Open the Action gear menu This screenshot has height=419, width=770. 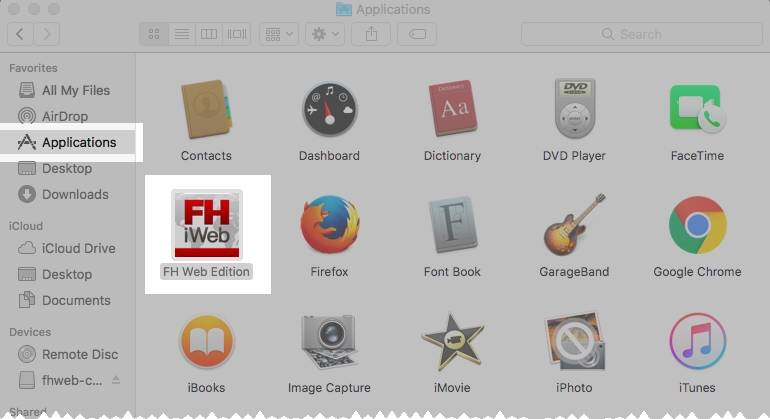pyautogui.click(x=325, y=34)
